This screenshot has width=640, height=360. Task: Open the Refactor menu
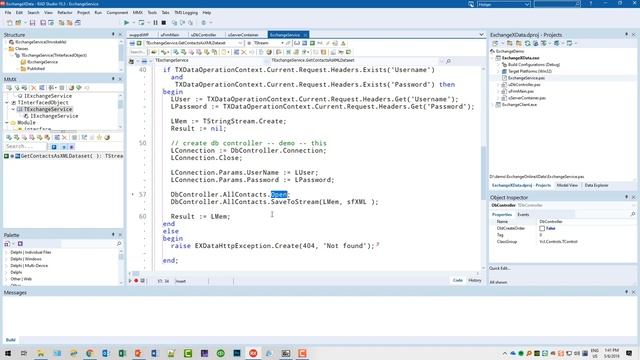(64, 13)
